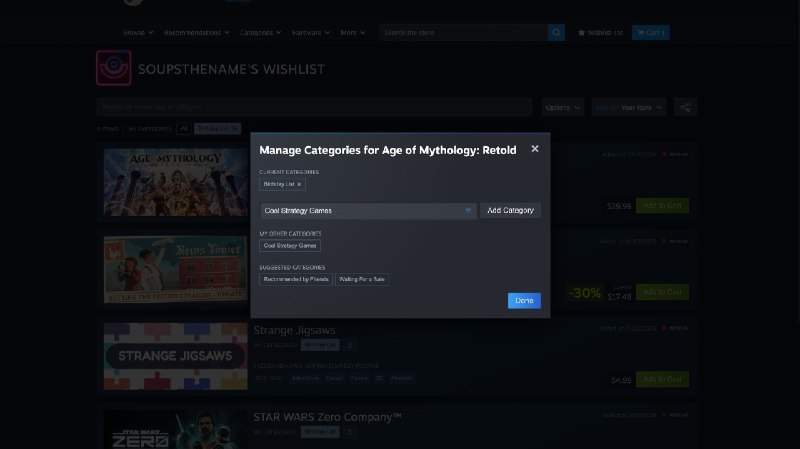
Task: Click Strange Jigsaws Birthday List category tag
Action: click(320, 345)
